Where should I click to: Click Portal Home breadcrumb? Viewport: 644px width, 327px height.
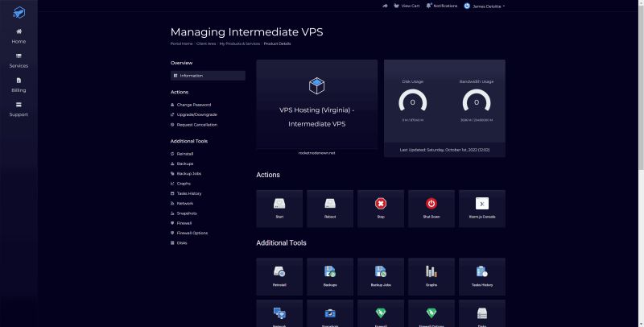(x=182, y=43)
